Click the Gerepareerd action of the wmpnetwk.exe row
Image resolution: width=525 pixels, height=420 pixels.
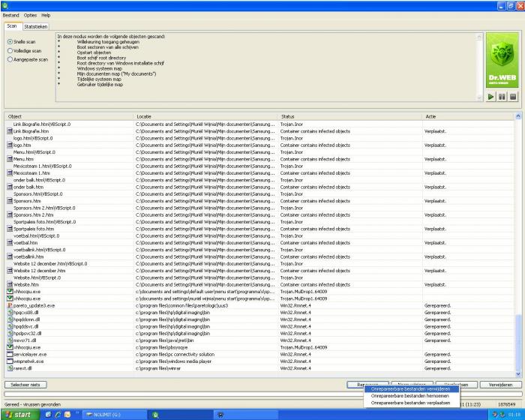tap(437, 361)
